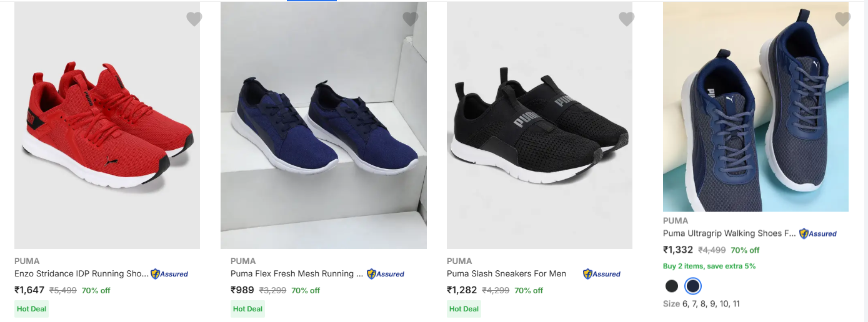Open Puma Flex Fresh Mesh Running link
This screenshot has width=868, height=322.
(297, 274)
